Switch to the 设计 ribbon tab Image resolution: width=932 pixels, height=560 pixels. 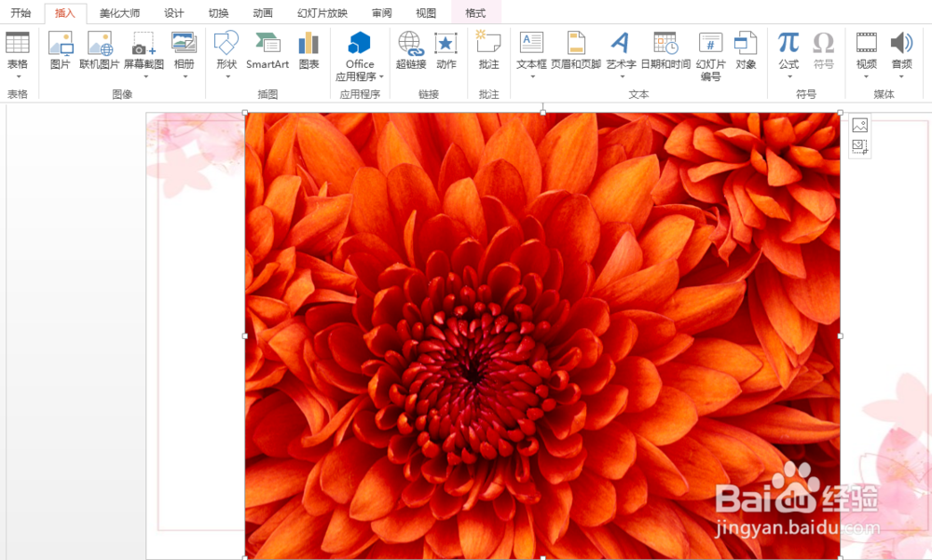click(171, 13)
